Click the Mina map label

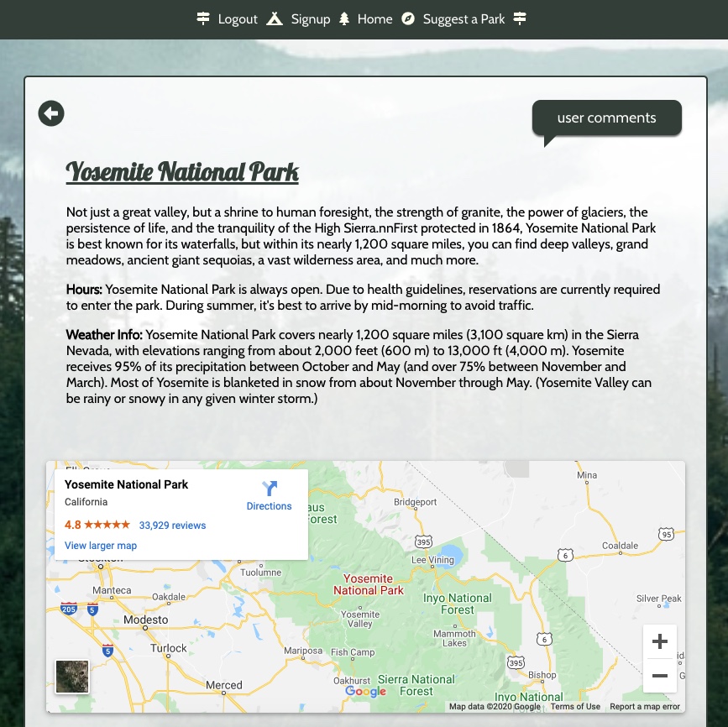[587, 475]
